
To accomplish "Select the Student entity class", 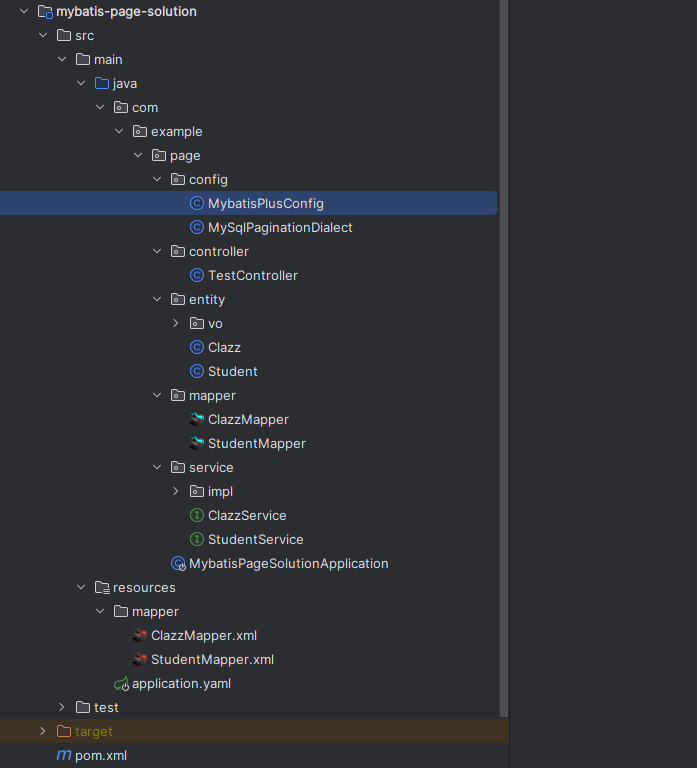I will (x=232, y=371).
